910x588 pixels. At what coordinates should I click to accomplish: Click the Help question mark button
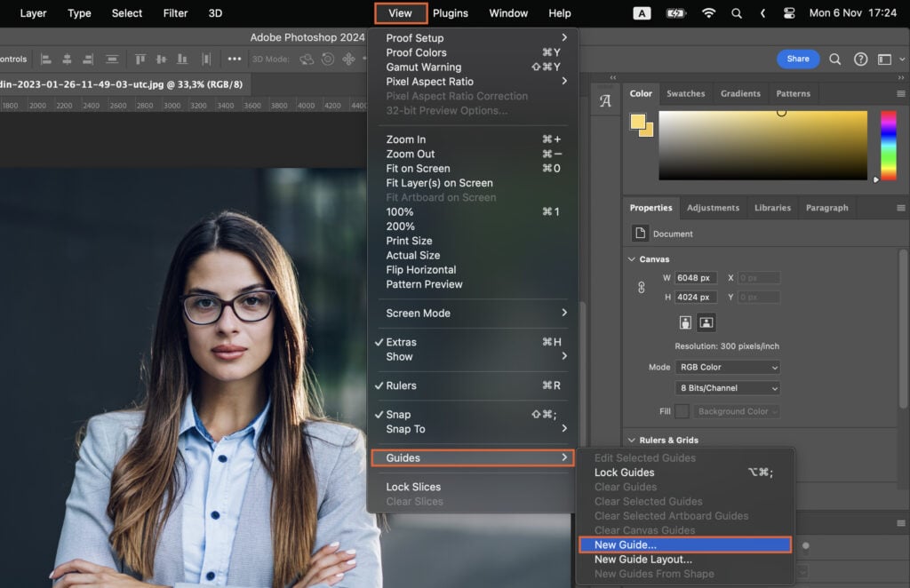click(x=860, y=59)
